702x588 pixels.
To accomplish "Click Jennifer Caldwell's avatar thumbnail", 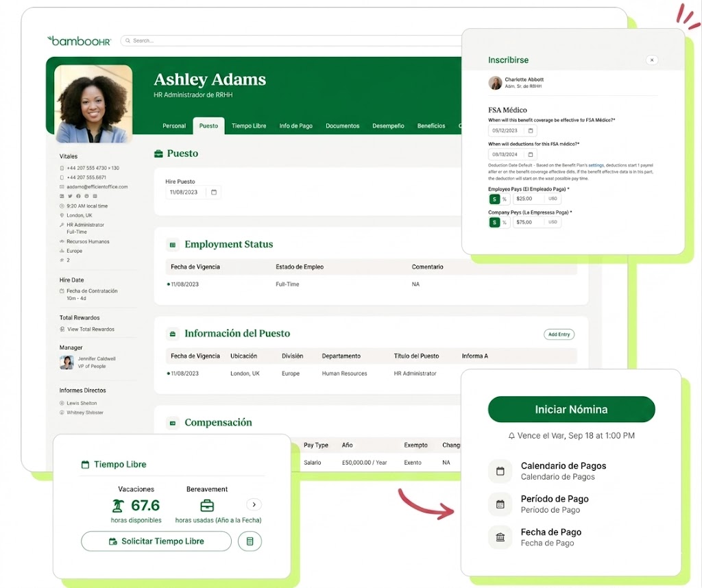I will pyautogui.click(x=66, y=362).
